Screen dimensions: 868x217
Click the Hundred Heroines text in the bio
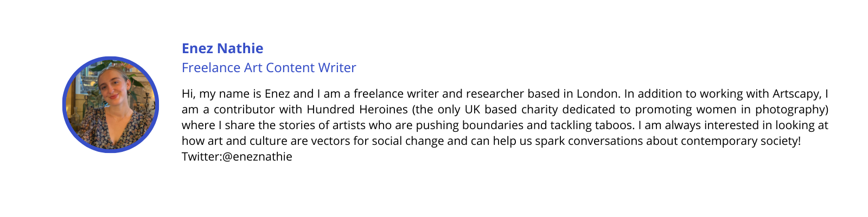pos(357,110)
